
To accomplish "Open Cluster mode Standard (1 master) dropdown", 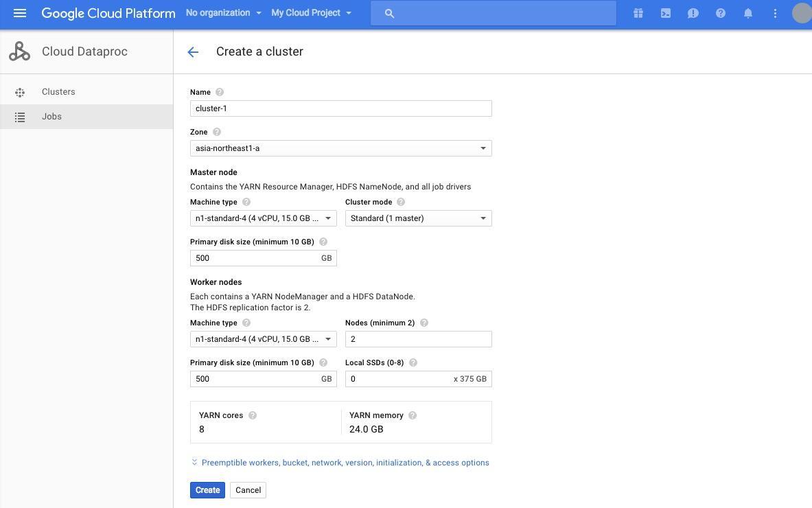I will 419,218.
